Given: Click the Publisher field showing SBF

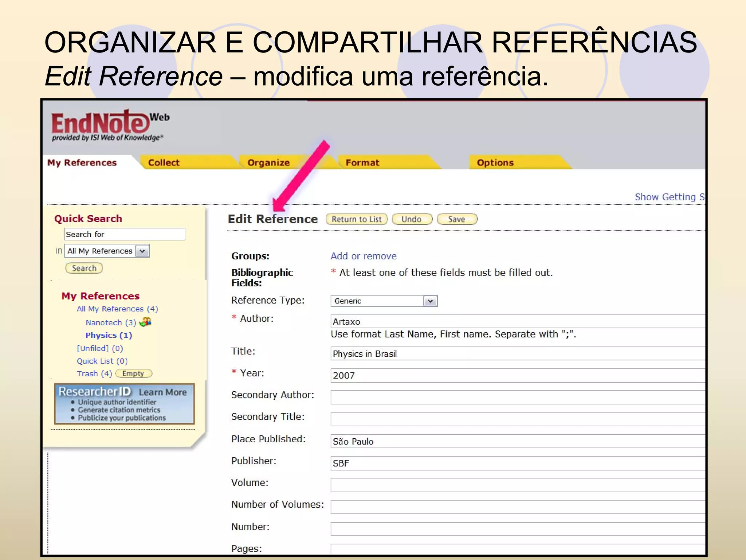Looking at the screenshot, I should tap(518, 463).
